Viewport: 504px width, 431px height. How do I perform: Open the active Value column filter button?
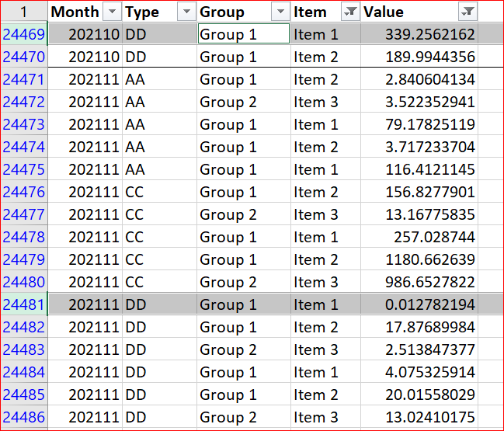coord(468,12)
